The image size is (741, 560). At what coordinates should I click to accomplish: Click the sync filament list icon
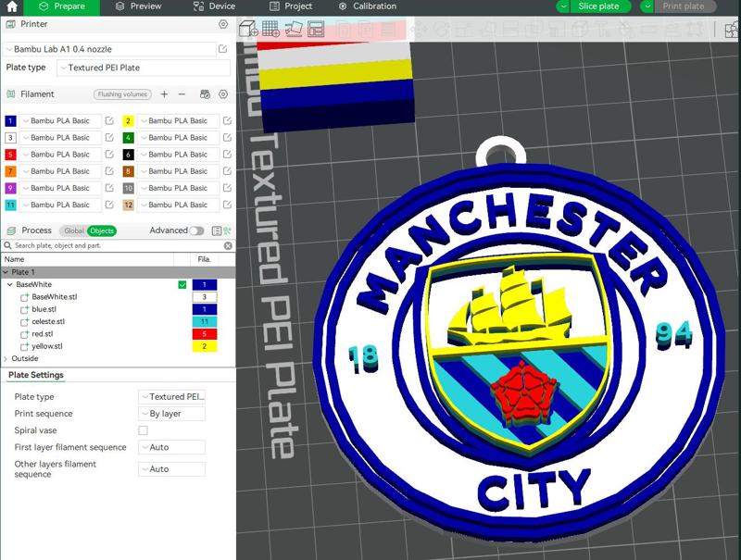(x=206, y=93)
